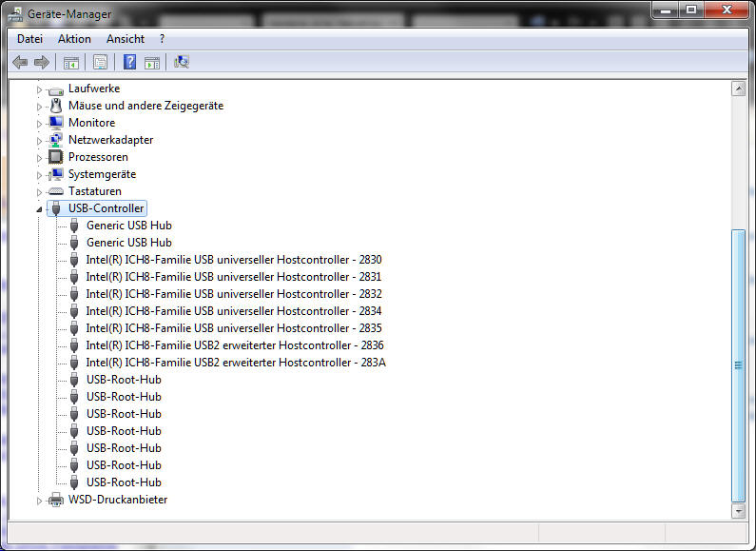Click the vertical scrollbar thumb
Screen dimensions: 756x551
point(738,365)
